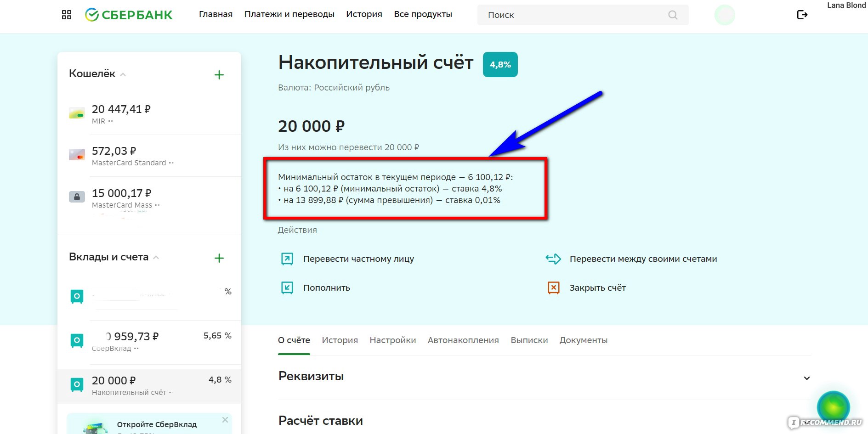
Task: Select the 20 447,41 ₽ MIR card
Action: [149, 114]
